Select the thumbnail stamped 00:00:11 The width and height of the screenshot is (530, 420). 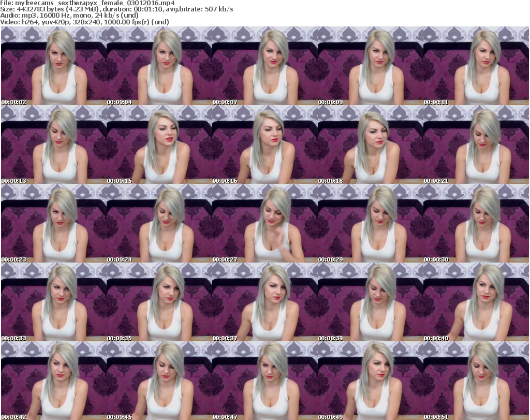pos(476,66)
